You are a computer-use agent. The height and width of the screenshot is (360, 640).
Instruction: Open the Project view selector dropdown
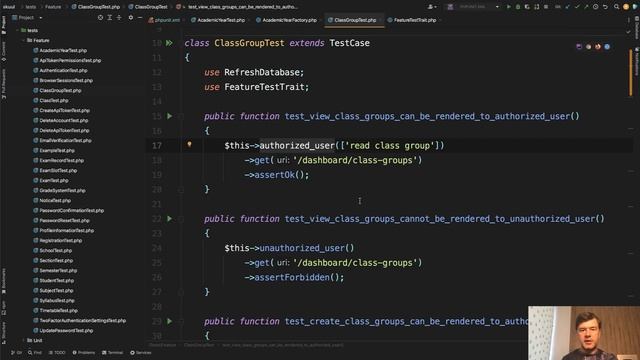27,18
